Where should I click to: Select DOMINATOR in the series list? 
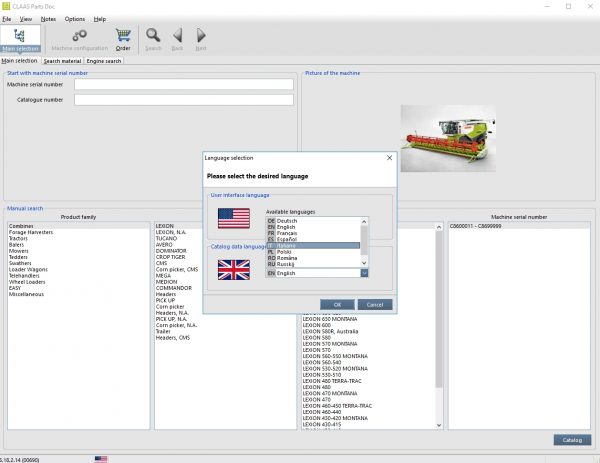tap(171, 251)
